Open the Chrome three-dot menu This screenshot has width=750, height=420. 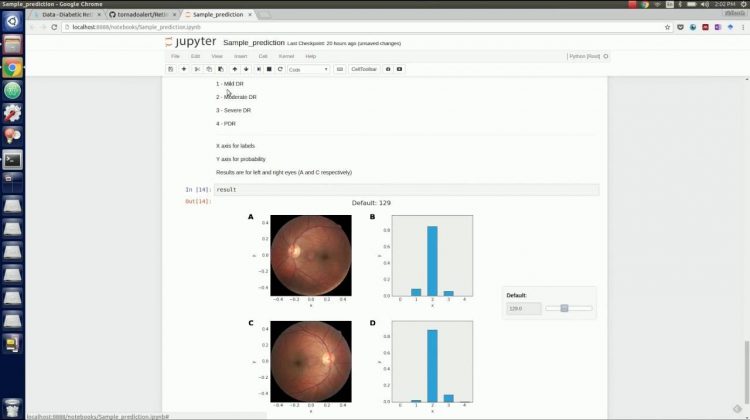743,27
